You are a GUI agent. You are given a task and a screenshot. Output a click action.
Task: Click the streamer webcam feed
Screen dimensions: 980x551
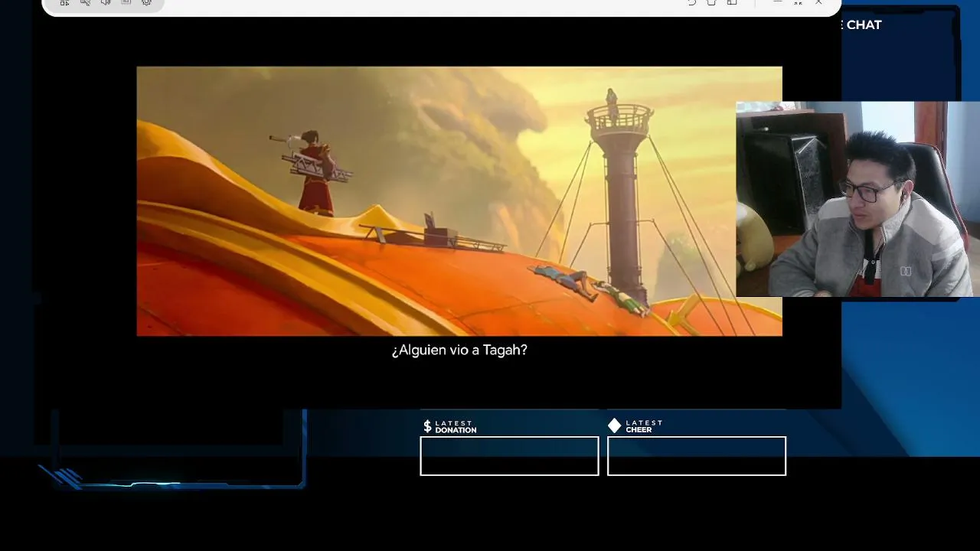pos(857,199)
